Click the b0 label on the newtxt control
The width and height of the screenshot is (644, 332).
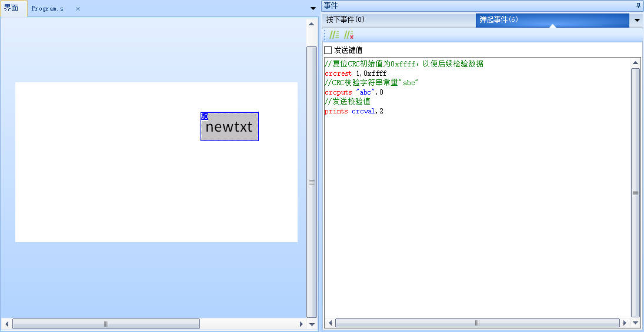pyautogui.click(x=204, y=116)
